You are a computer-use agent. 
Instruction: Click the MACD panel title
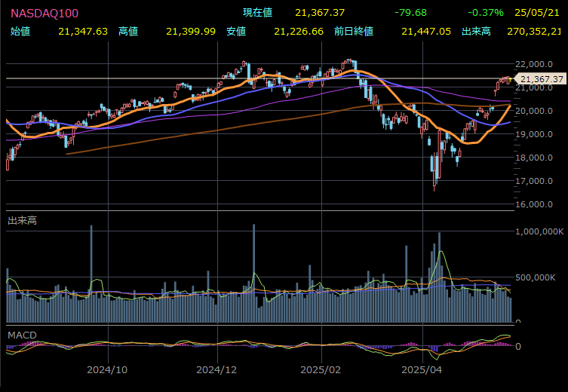point(22,335)
